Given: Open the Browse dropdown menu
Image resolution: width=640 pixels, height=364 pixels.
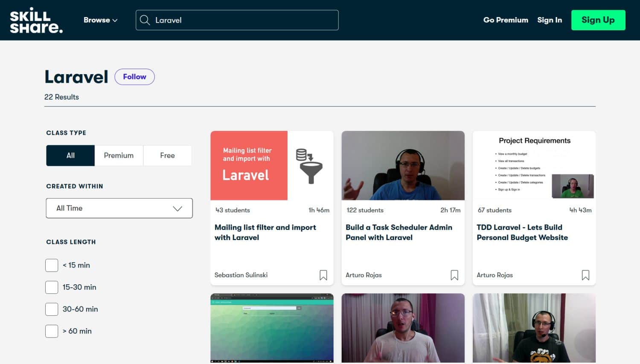Looking at the screenshot, I should tap(100, 20).
